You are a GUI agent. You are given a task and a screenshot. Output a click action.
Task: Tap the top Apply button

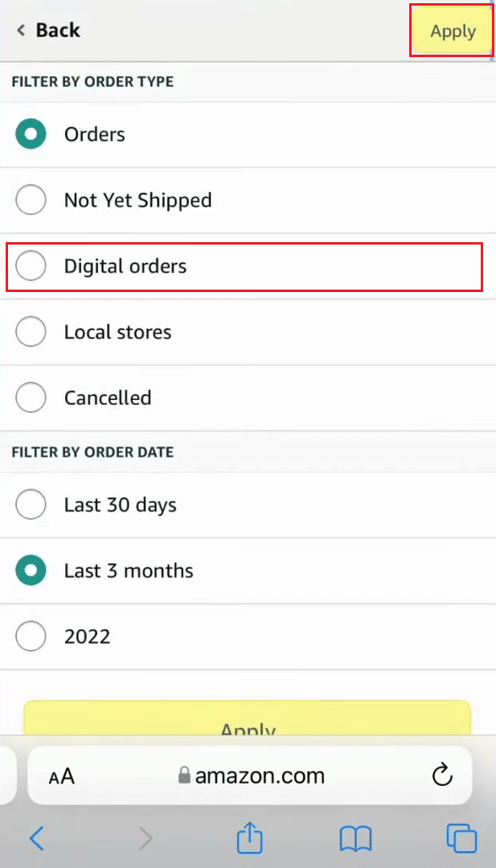(x=452, y=31)
